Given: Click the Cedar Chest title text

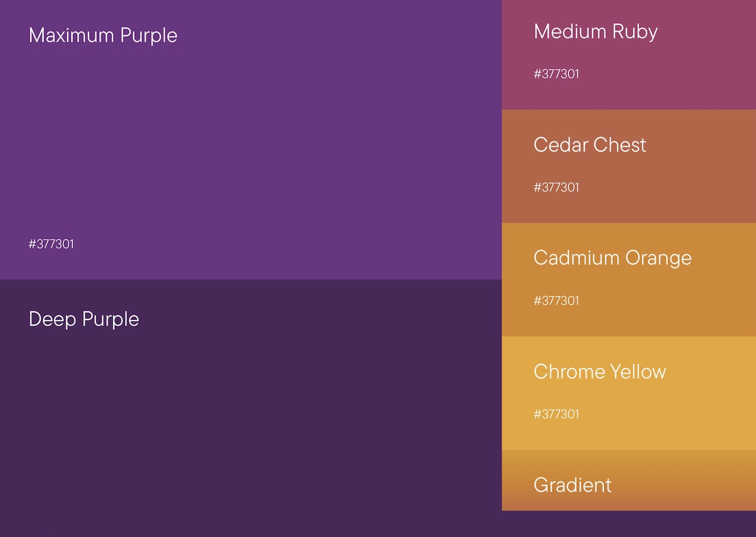Looking at the screenshot, I should (x=589, y=145).
